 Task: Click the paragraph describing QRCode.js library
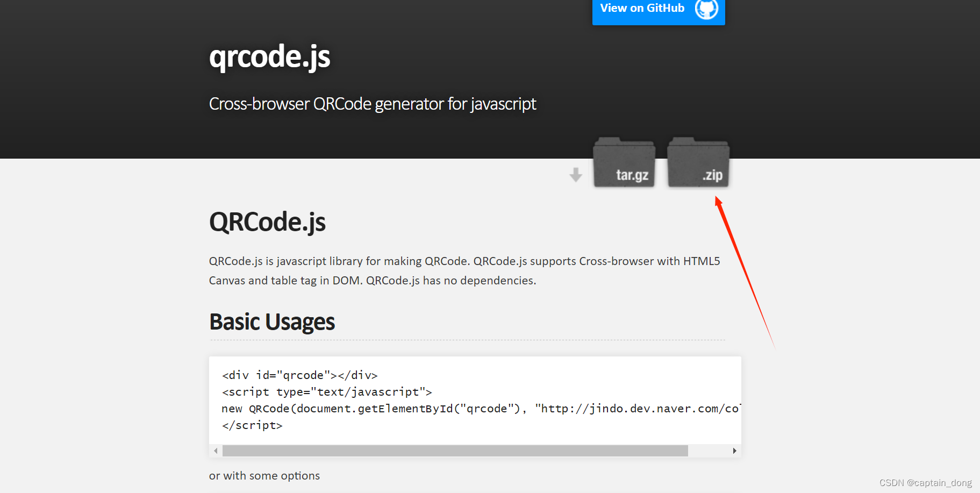coord(464,271)
